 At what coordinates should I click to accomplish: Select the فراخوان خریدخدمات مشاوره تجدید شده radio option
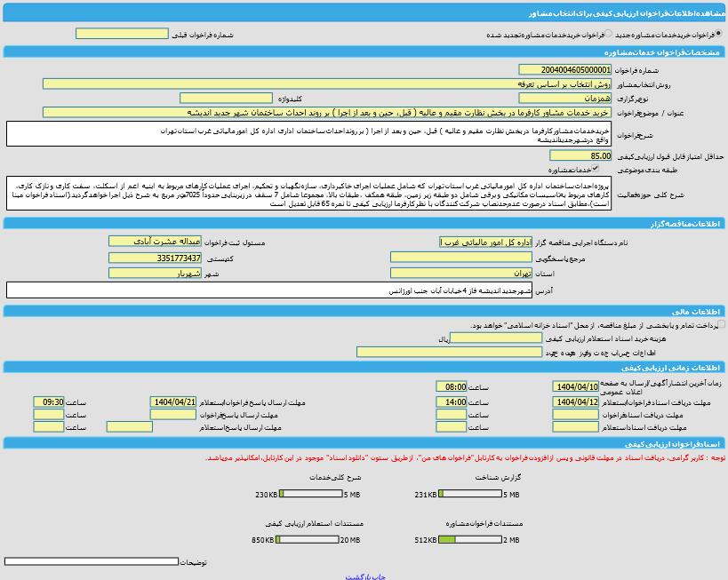click(609, 34)
